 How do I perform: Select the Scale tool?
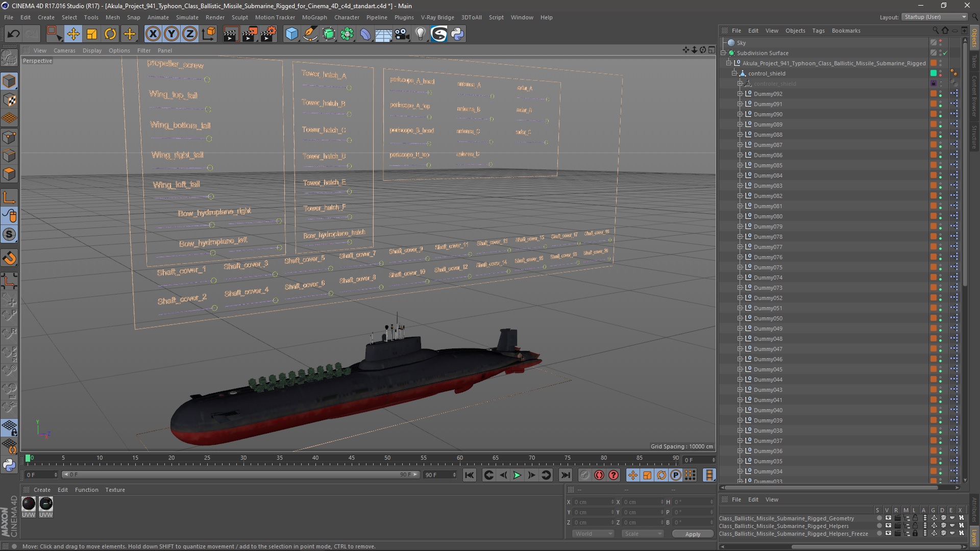pos(92,34)
